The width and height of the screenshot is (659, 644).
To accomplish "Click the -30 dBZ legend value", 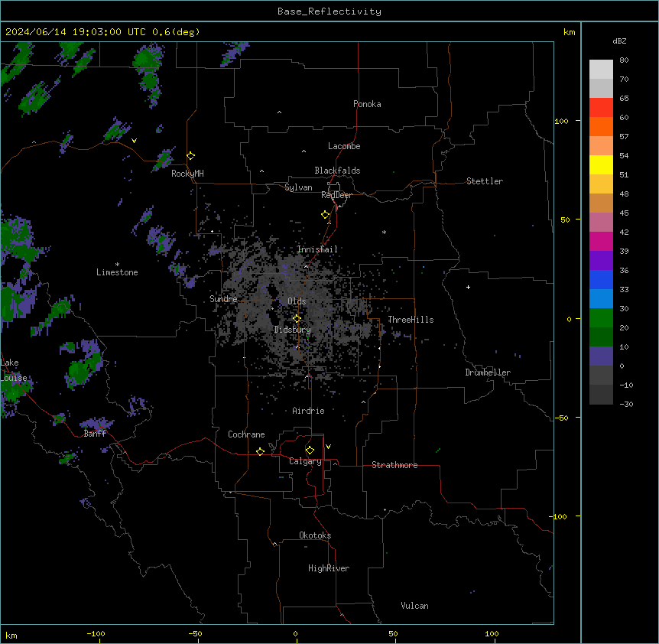I will click(626, 404).
